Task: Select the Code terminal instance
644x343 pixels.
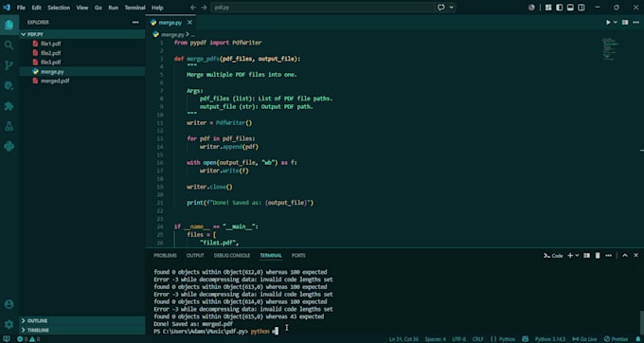Action: (x=553, y=256)
